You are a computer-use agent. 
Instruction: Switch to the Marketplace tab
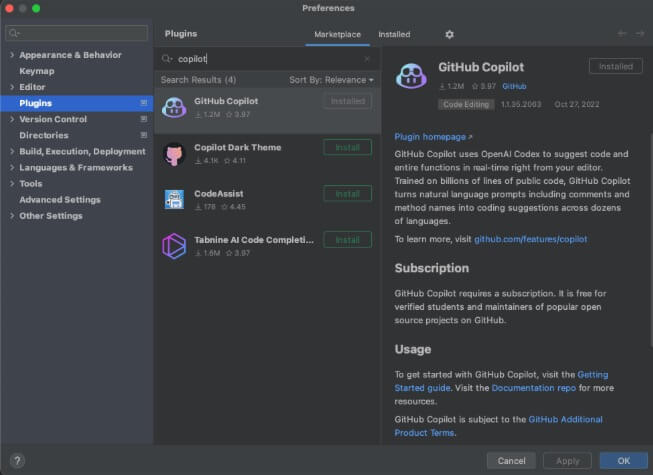(x=336, y=34)
